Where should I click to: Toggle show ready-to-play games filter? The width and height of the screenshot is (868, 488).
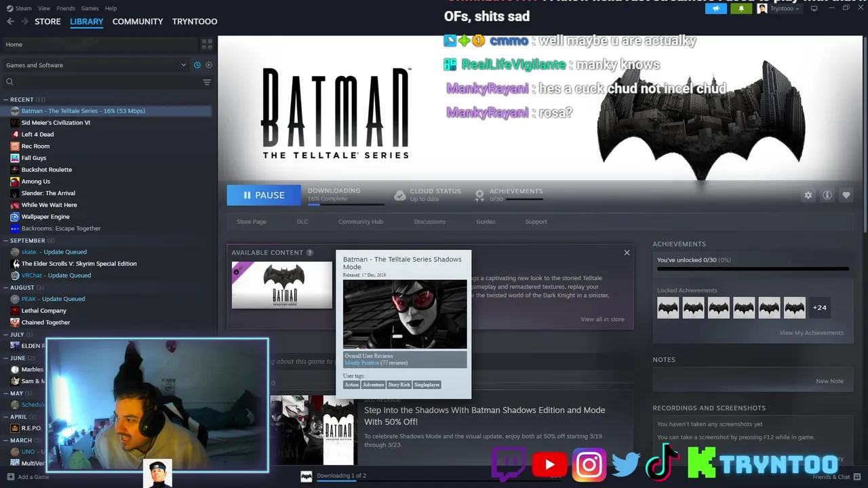[x=209, y=65]
